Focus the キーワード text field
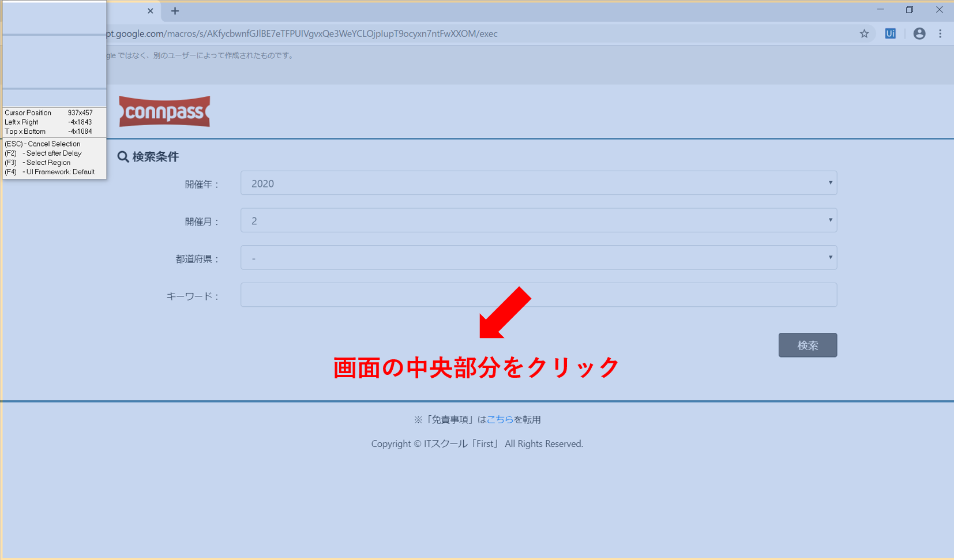The image size is (954, 560). coord(538,295)
